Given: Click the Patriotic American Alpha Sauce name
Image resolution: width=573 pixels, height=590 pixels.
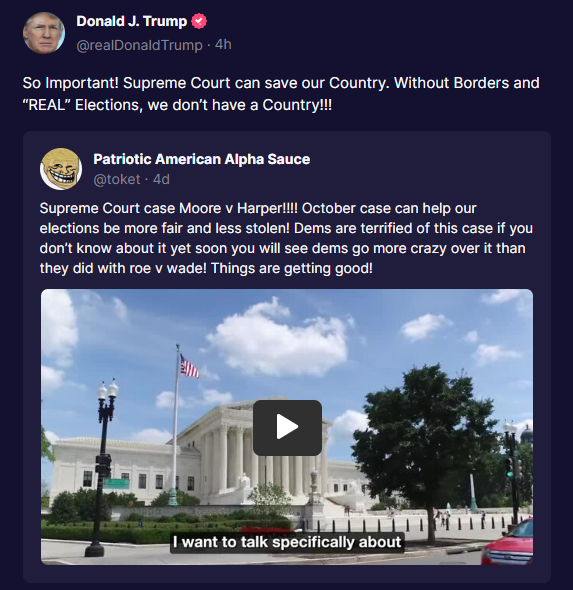Looking at the screenshot, I should click(202, 159).
